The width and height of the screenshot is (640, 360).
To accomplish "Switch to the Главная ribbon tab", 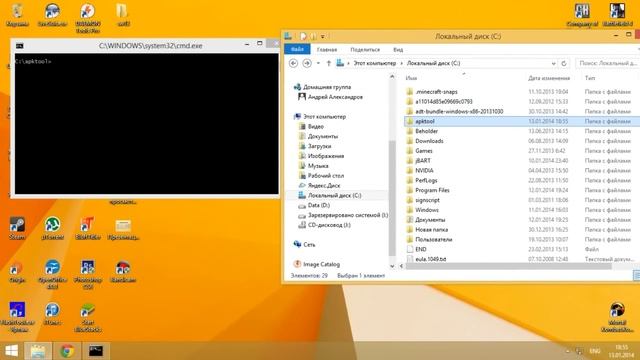I will click(x=327, y=50).
